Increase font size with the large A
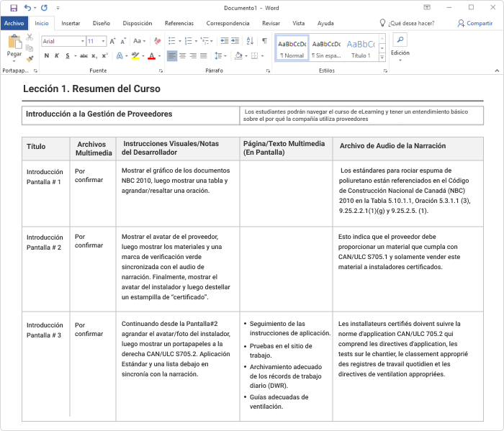The width and height of the screenshot is (504, 431). 112,41
